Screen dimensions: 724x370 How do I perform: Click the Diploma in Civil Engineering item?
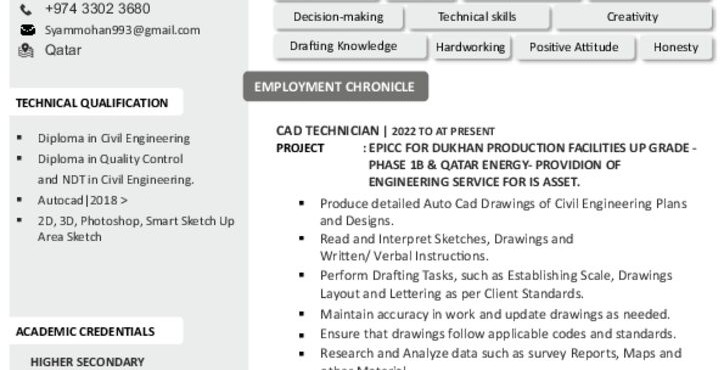pos(114,139)
